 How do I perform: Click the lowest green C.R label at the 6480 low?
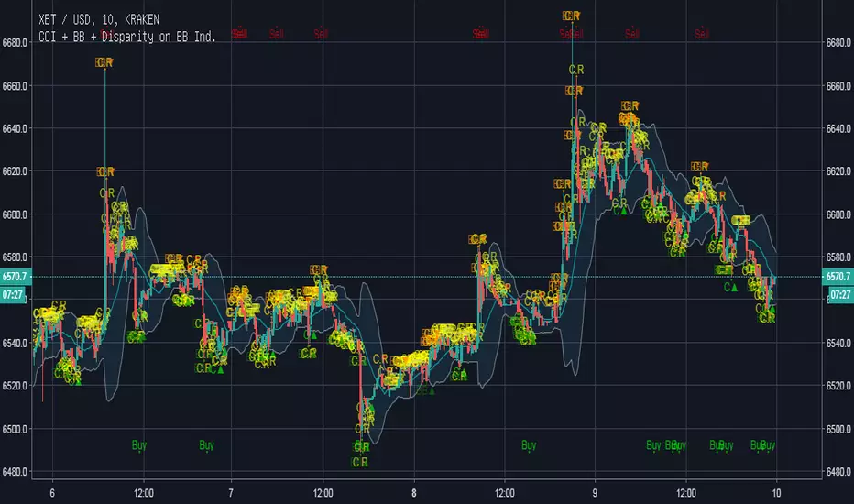[359, 462]
